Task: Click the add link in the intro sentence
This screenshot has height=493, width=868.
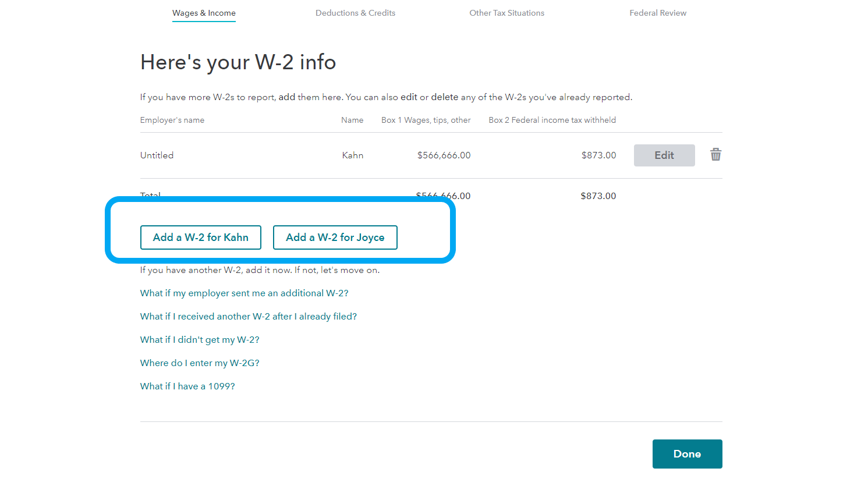Action: click(x=287, y=97)
